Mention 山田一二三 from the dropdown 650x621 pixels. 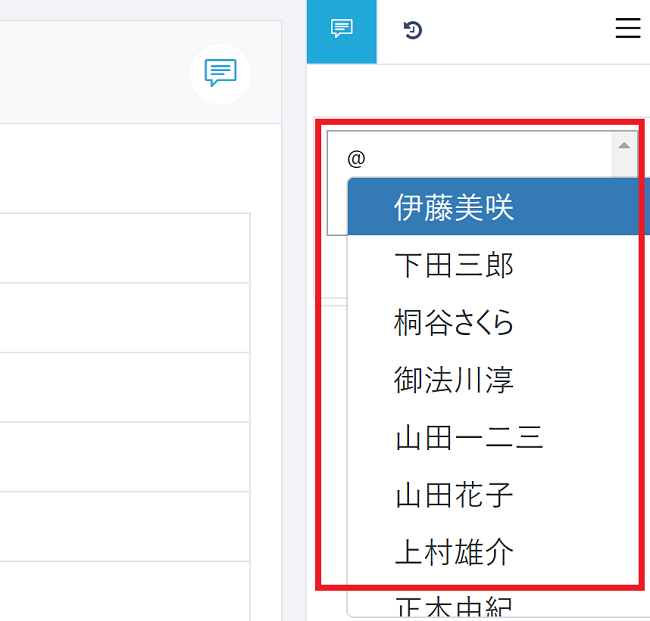click(x=468, y=438)
